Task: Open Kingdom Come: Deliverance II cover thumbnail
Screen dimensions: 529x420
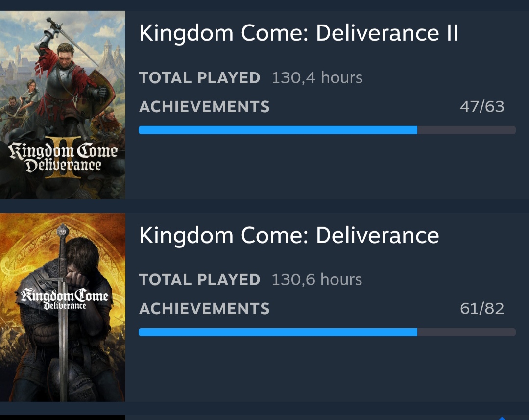Action: (63, 105)
